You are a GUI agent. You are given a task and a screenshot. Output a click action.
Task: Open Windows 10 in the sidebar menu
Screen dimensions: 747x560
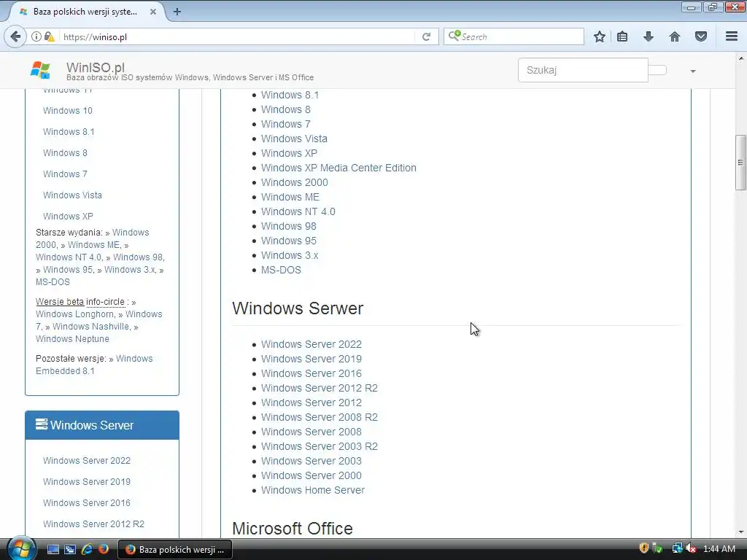[68, 111]
